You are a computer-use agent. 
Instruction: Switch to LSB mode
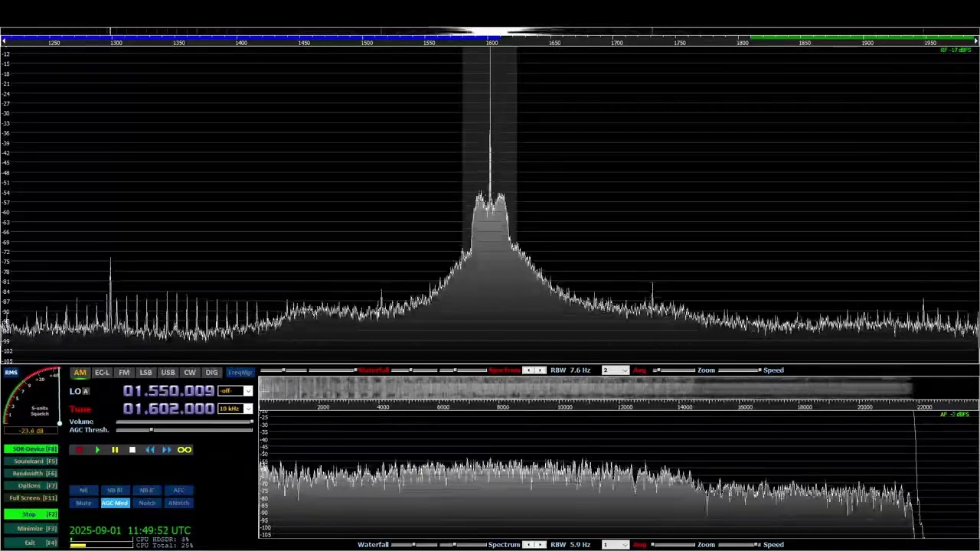pos(145,373)
